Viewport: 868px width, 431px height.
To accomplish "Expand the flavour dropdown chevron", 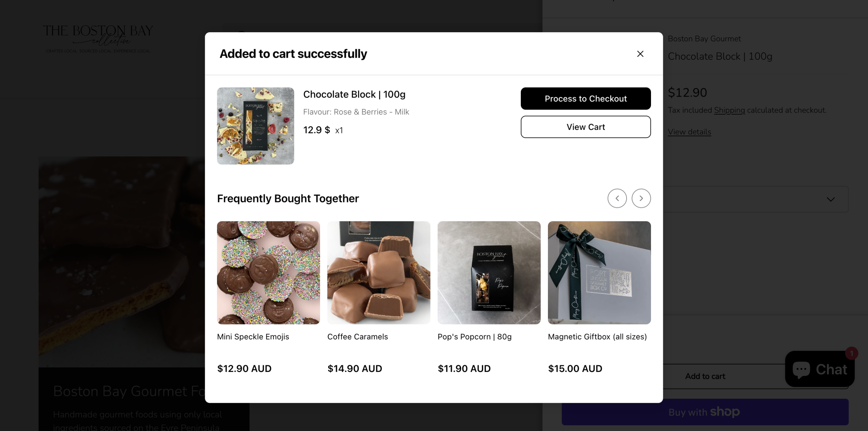I will coord(830,199).
